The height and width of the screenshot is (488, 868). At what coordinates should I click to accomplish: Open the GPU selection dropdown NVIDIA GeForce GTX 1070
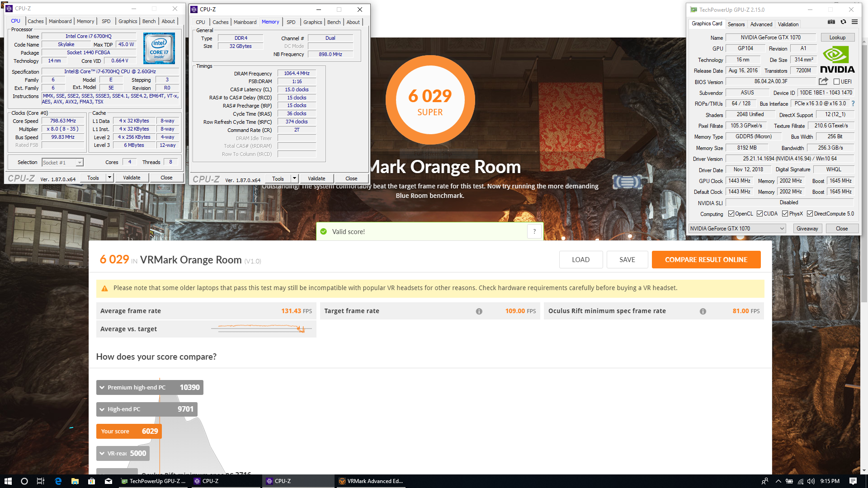point(737,229)
